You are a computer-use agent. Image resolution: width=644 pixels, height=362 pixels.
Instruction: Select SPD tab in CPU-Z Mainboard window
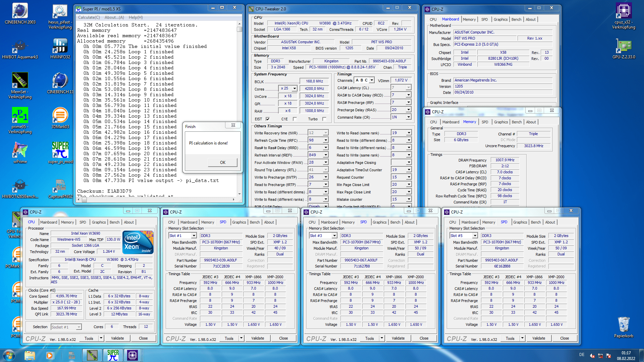click(x=484, y=19)
